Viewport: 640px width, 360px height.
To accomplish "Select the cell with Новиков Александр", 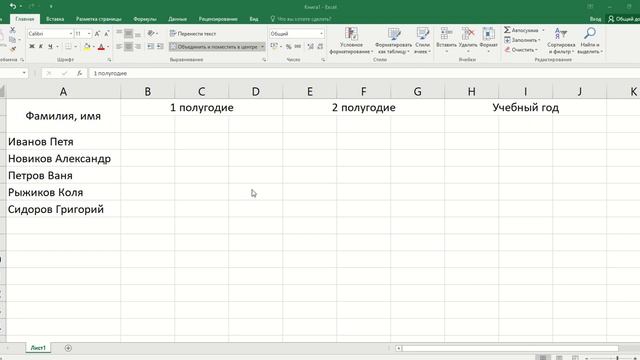I will [x=63, y=158].
